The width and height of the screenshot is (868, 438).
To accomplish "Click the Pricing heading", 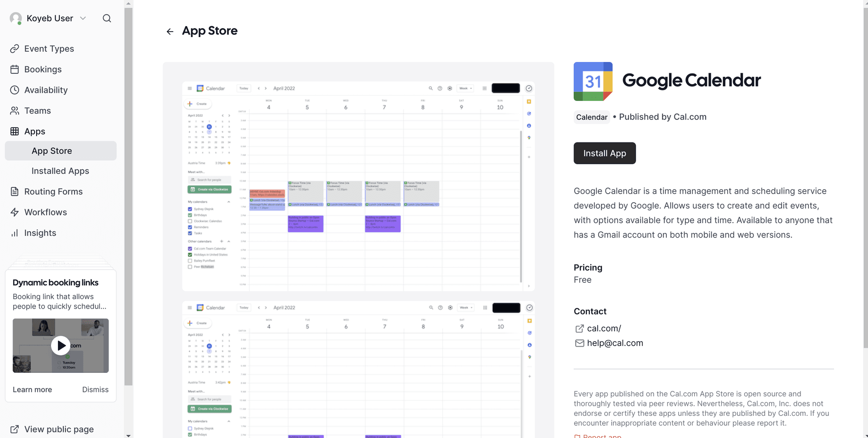I will 588,267.
